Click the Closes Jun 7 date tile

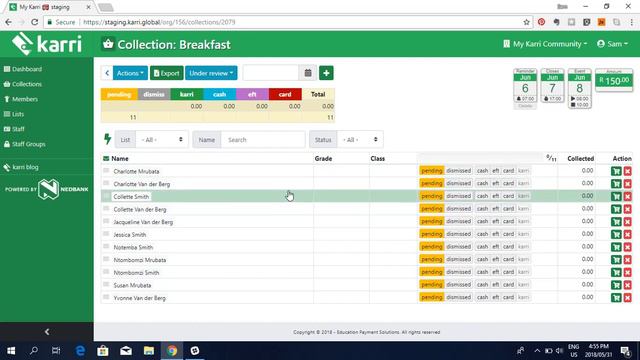(x=552, y=86)
